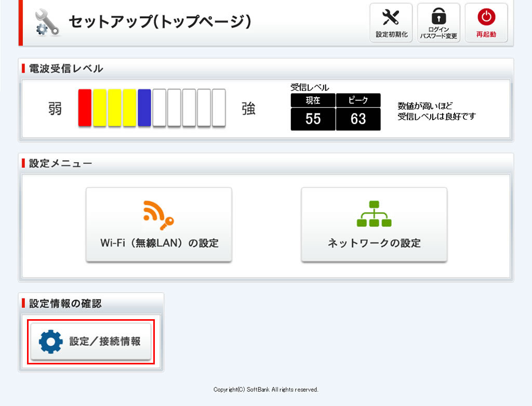Image resolution: width=532 pixels, height=406 pixels.
Task: Click the red signal level bar
Action: [85, 108]
